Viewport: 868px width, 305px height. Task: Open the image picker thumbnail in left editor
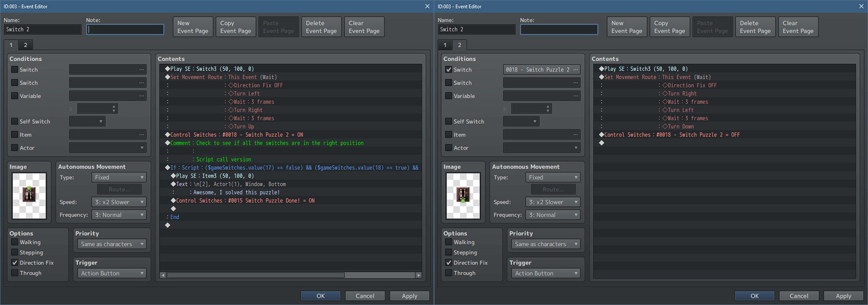(29, 195)
